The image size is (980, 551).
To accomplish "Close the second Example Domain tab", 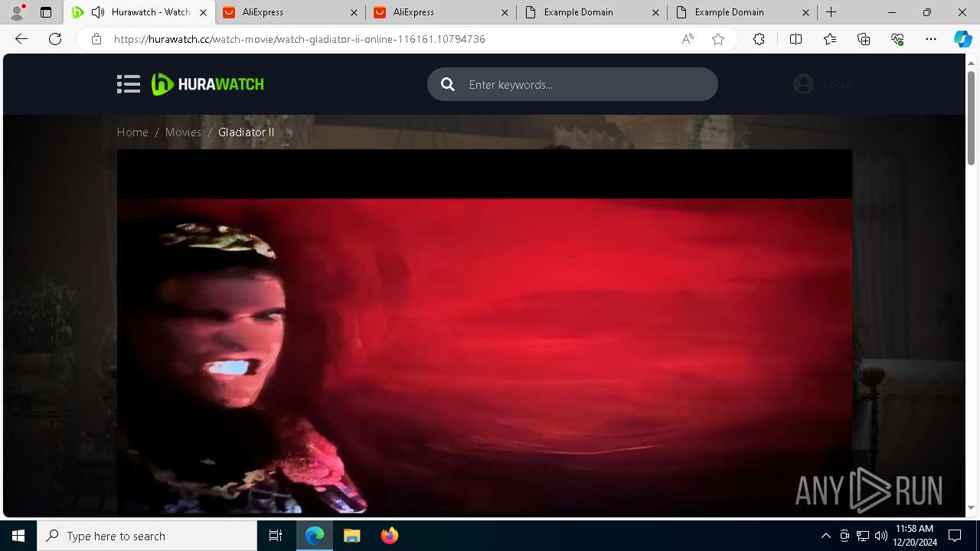I will [x=806, y=12].
